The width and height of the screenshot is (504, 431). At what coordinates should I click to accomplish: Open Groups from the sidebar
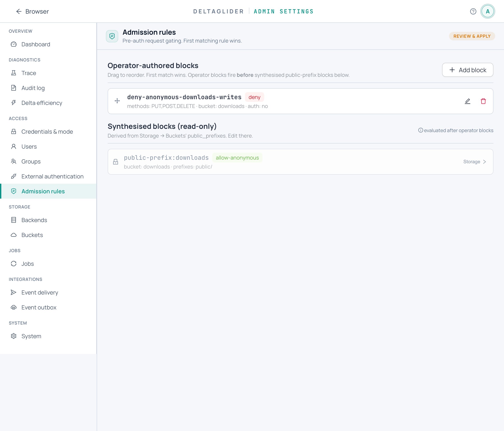coord(49,161)
